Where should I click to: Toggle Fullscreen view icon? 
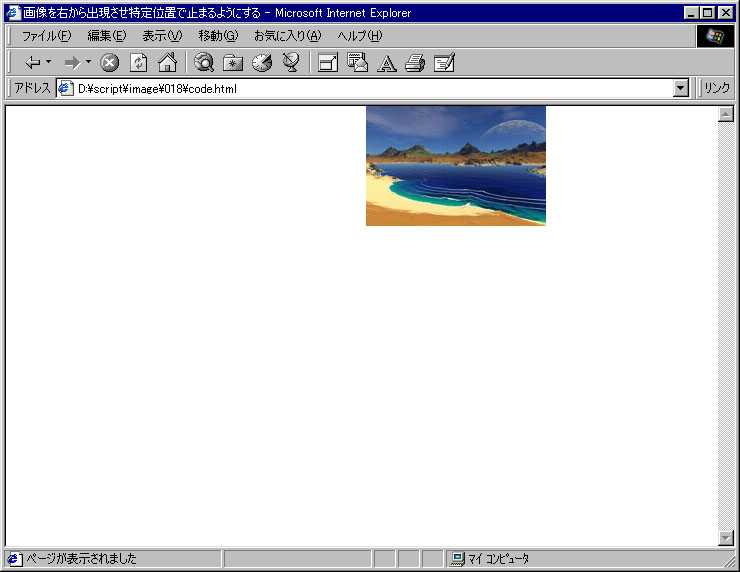pos(328,62)
